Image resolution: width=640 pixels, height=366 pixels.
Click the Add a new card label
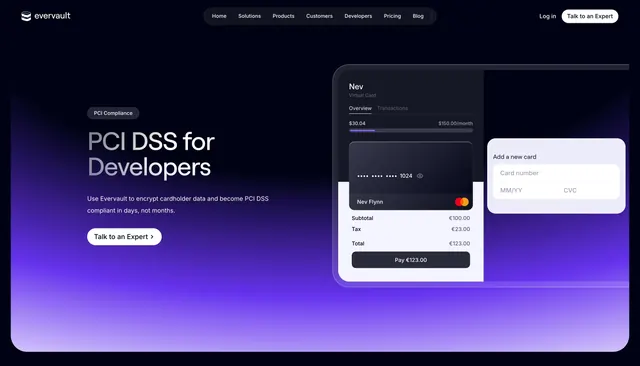514,157
